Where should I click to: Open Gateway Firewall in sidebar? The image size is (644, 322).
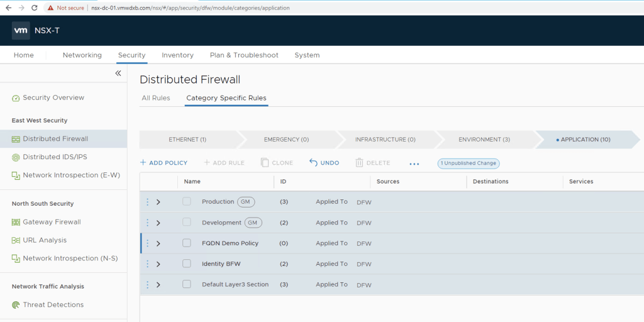[x=52, y=222]
